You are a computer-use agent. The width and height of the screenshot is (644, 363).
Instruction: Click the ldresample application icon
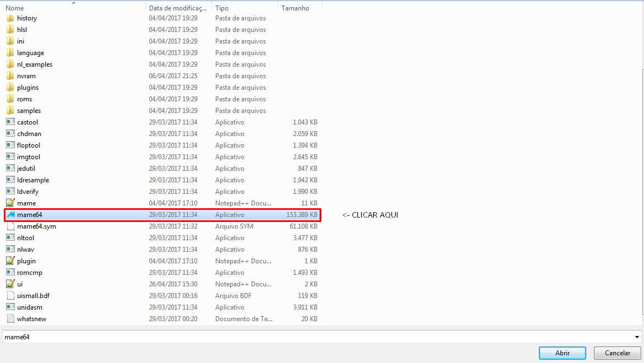click(x=10, y=180)
